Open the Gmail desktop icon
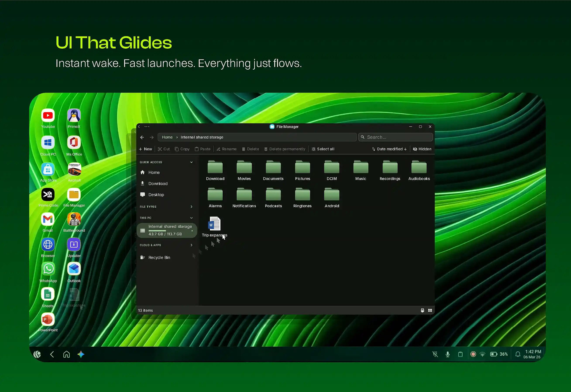571x392 pixels. [x=48, y=219]
